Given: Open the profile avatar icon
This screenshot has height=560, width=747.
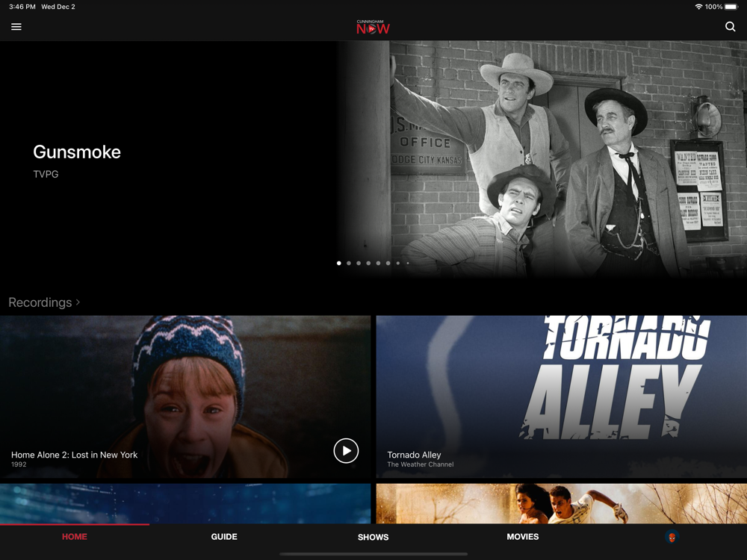Looking at the screenshot, I should pyautogui.click(x=672, y=537).
